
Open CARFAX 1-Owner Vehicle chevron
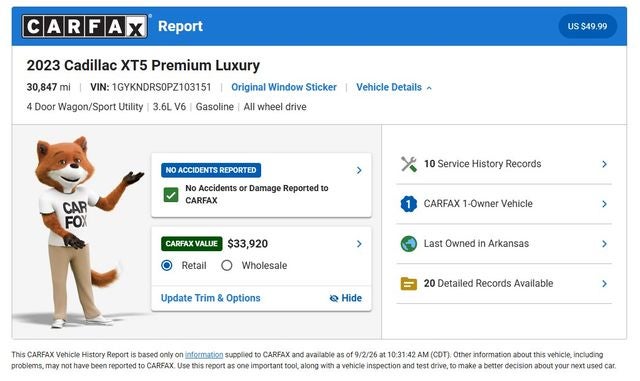(604, 204)
